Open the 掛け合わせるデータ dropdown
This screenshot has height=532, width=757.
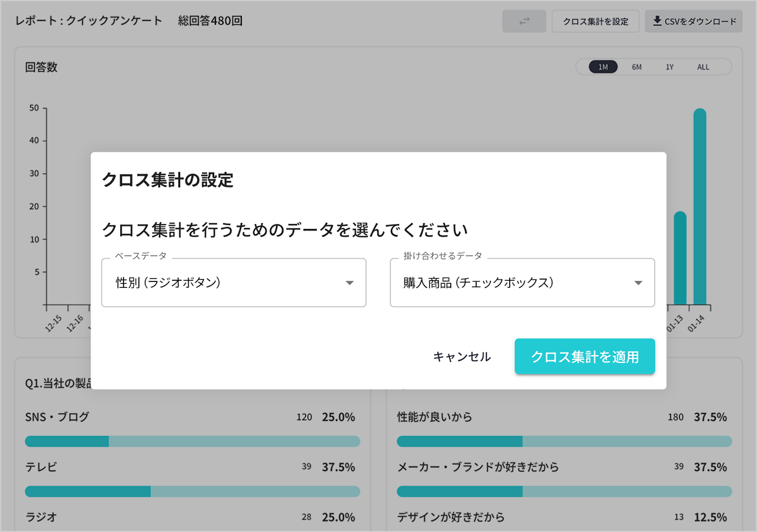pos(522,283)
